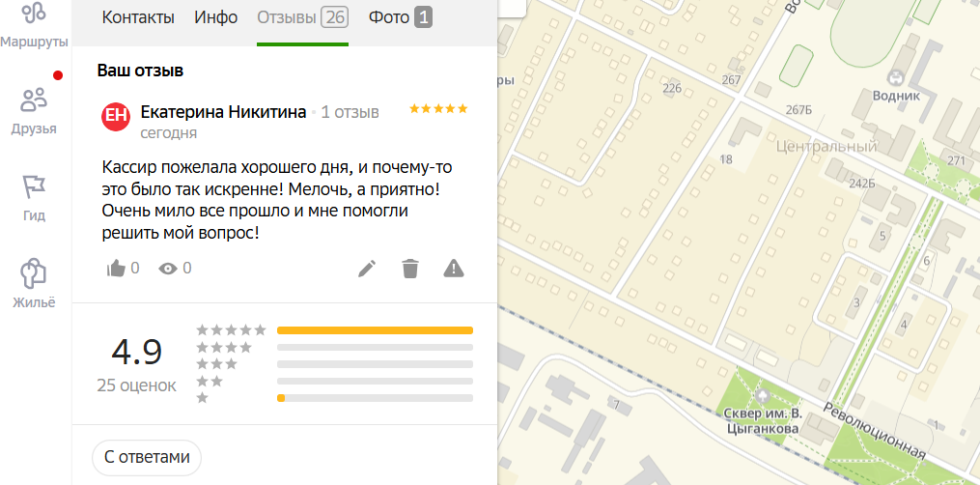Screen dimensions: 980x485
Task: Click the ЕН red avatar circle
Action: pyautogui.click(x=116, y=116)
